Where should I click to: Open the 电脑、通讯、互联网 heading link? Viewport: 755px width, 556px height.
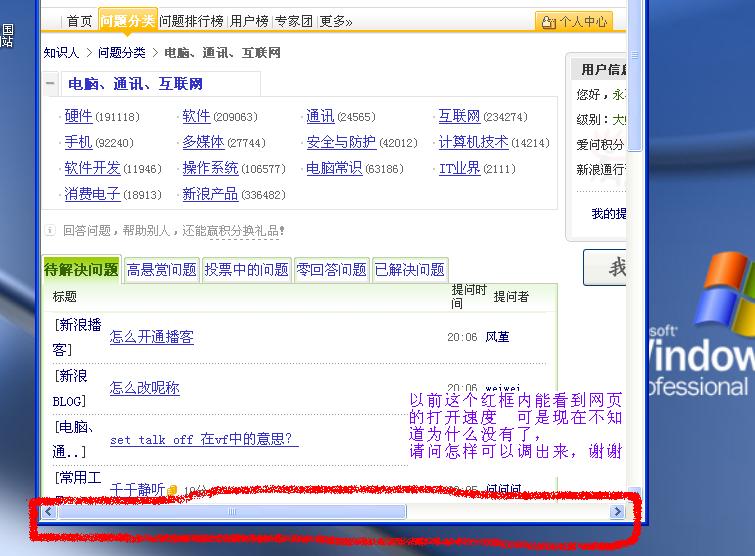135,84
